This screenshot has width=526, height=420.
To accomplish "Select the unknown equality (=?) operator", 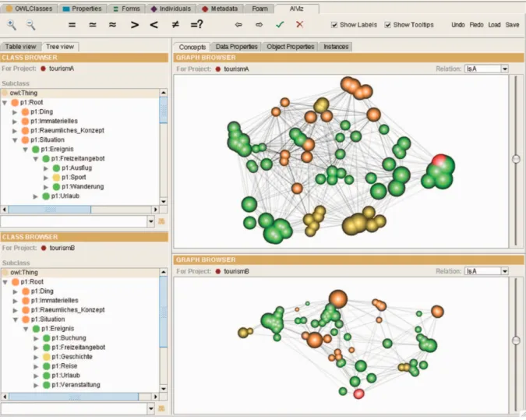I will point(196,24).
